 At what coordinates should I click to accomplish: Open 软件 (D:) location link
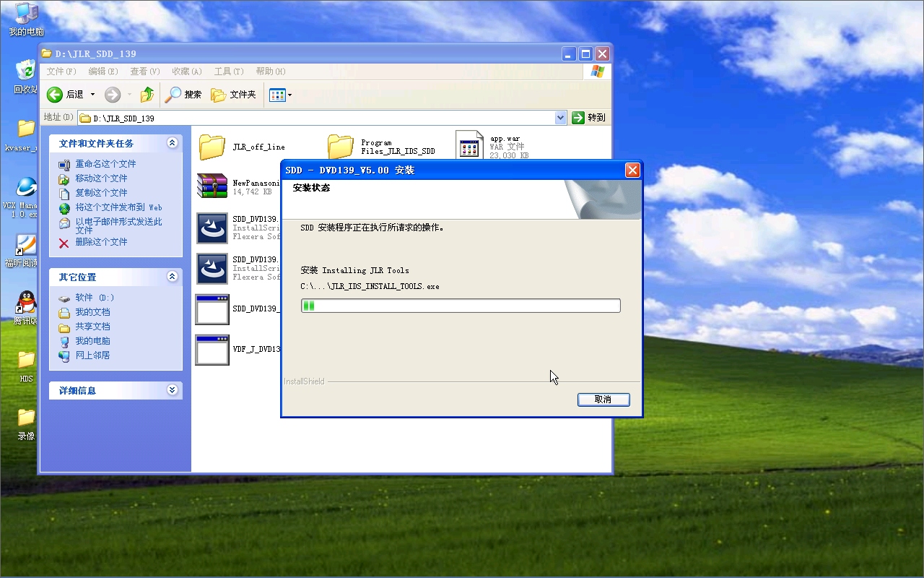pos(95,298)
